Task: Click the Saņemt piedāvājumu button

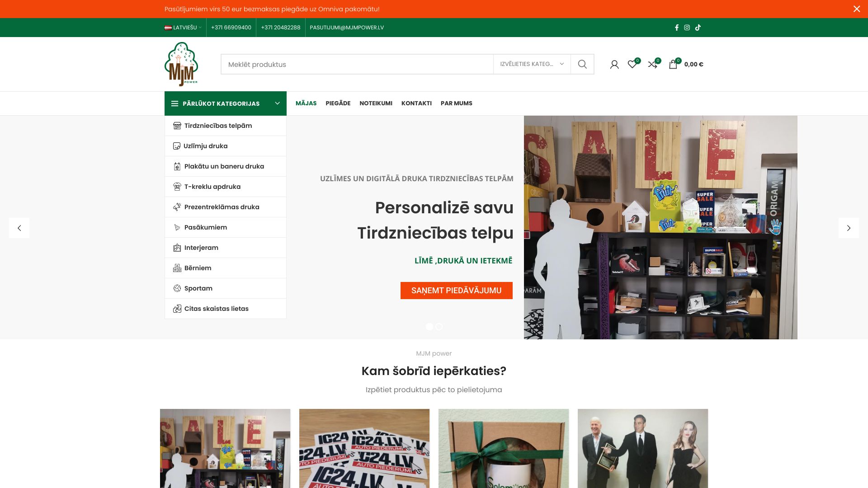Action: [456, 291]
